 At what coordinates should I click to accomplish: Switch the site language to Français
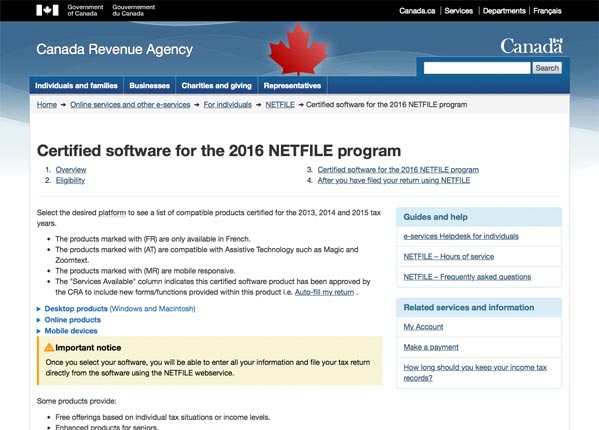[x=547, y=11]
